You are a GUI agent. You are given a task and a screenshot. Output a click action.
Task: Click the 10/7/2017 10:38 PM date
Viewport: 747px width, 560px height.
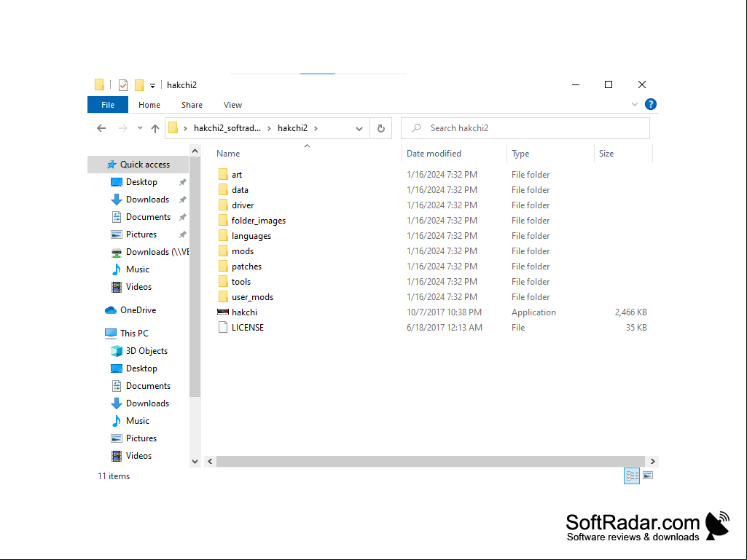(444, 312)
